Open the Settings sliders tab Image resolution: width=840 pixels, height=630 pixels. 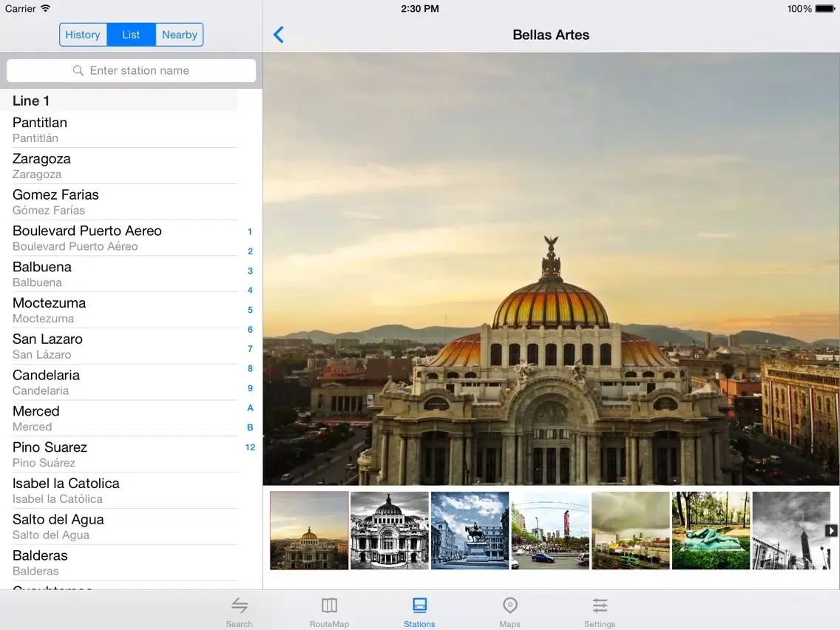pyautogui.click(x=600, y=606)
